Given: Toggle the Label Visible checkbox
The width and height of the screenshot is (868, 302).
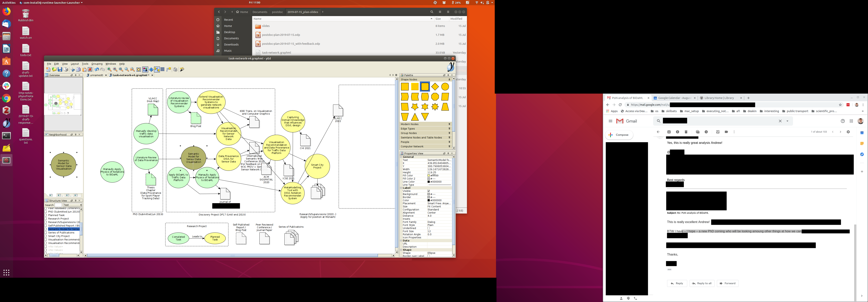Looking at the screenshot, I should click(x=429, y=191).
